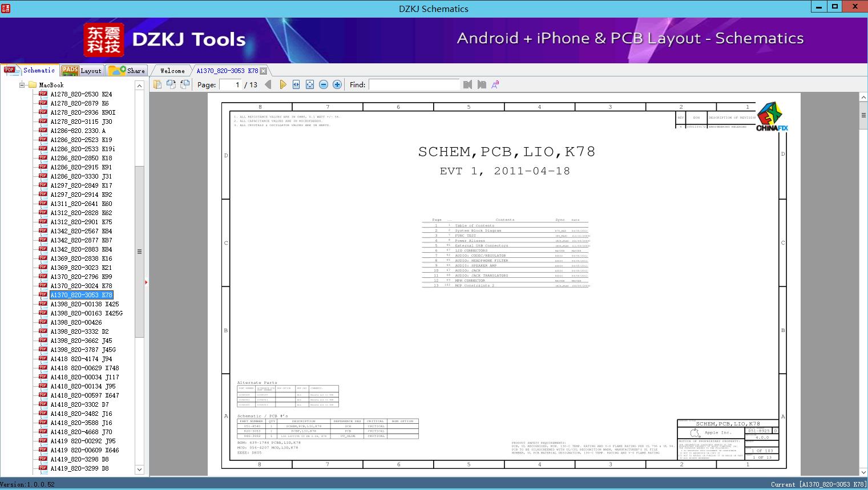The image size is (868, 490).
Task: Open A1418_820-00629 X748 schematic
Action: [x=84, y=368]
